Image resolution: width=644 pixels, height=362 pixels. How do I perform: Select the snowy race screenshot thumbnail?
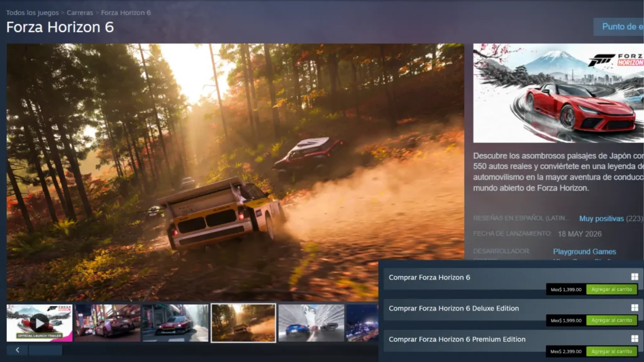pyautogui.click(x=311, y=323)
